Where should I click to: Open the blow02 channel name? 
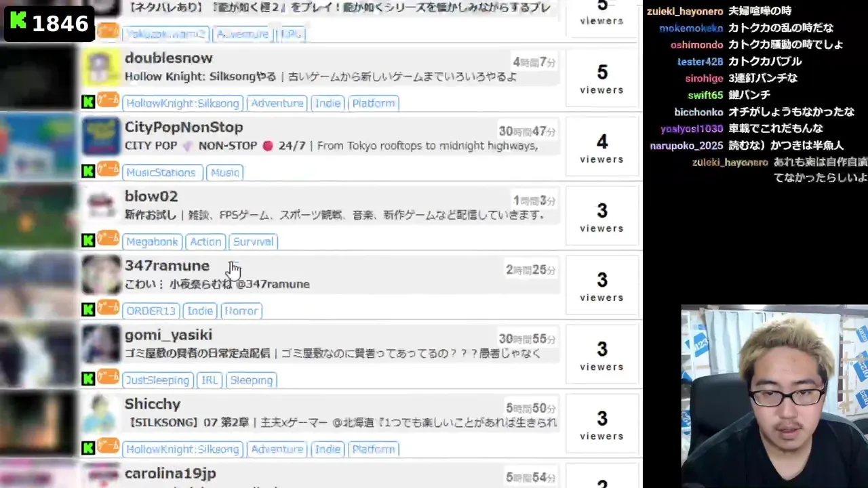(151, 197)
